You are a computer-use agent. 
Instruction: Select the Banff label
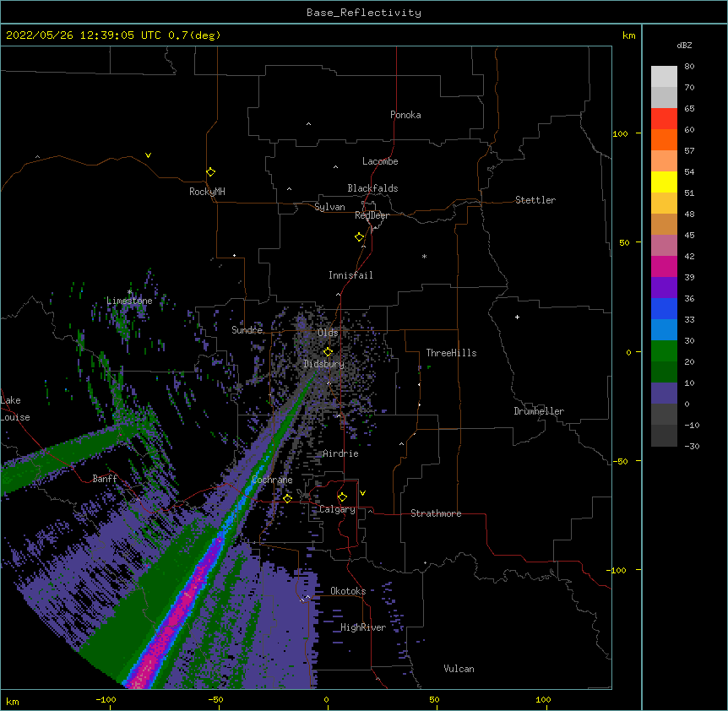pyautogui.click(x=105, y=479)
